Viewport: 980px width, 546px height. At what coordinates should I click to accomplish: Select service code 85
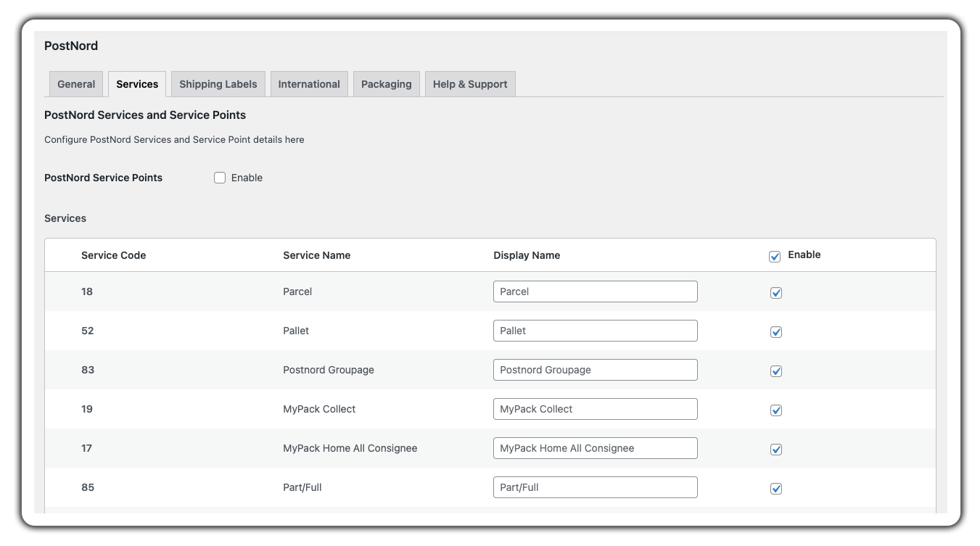(88, 487)
